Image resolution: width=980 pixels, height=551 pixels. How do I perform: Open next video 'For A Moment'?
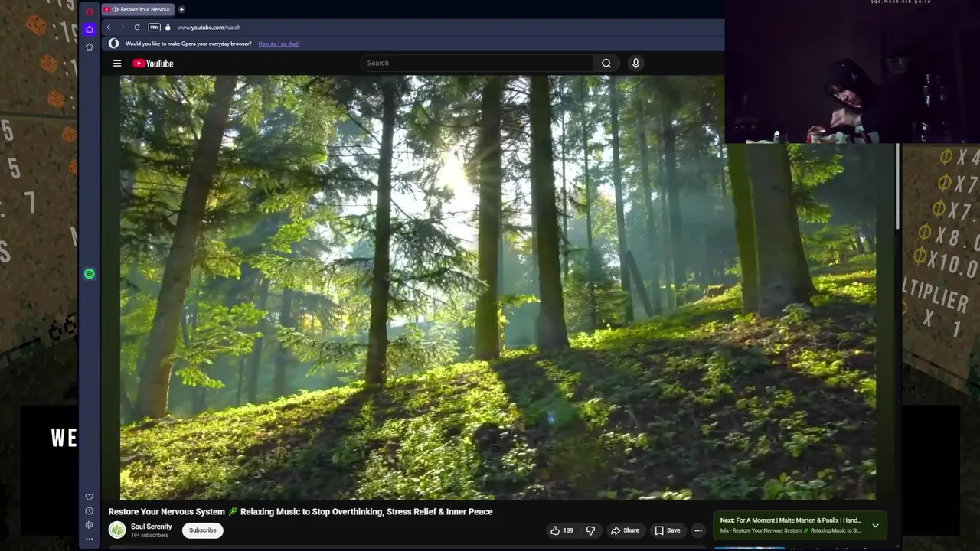(x=791, y=520)
